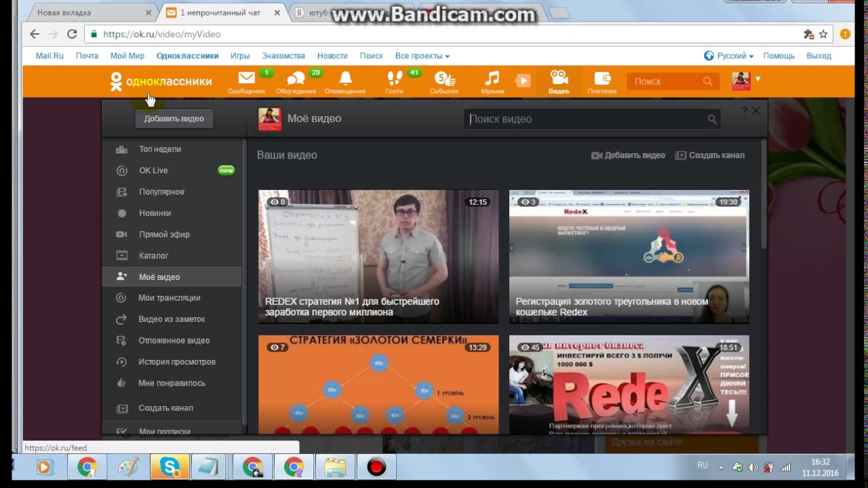
Task: Open Сообщения messages icon
Action: click(246, 81)
